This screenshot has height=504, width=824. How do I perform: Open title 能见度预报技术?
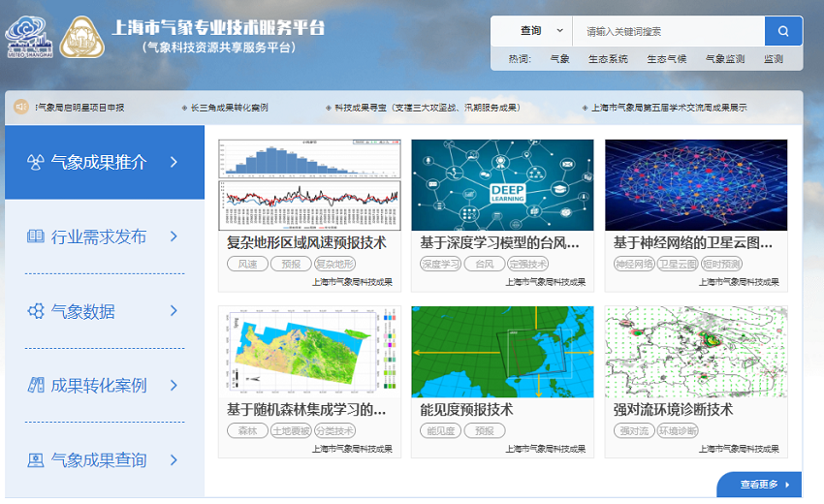point(466,410)
